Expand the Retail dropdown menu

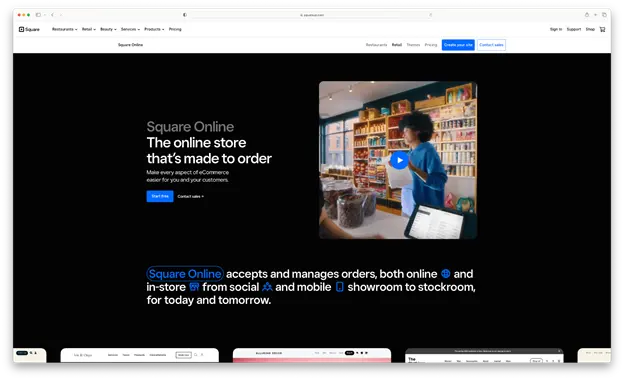(x=89, y=29)
